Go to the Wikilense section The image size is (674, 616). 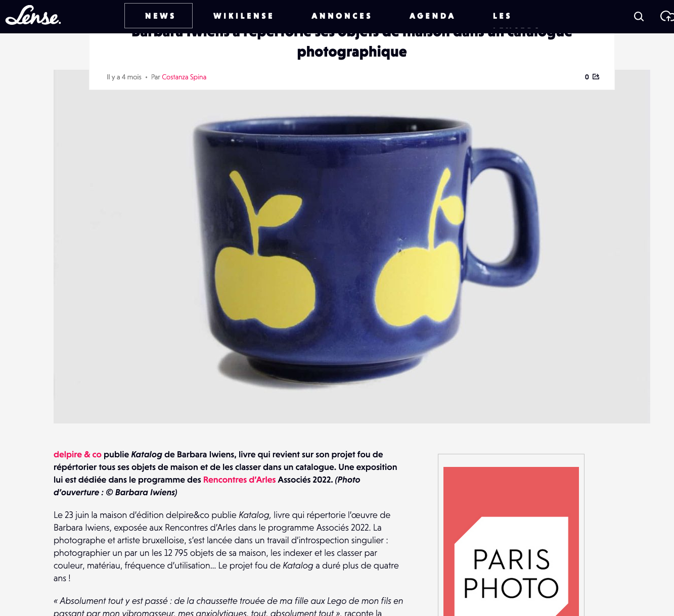243,16
